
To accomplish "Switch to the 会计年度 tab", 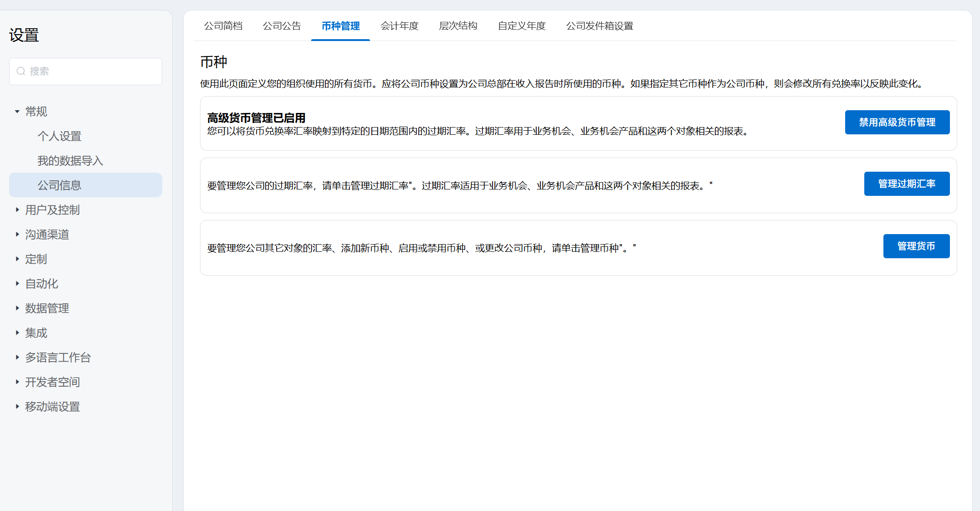I will pyautogui.click(x=399, y=26).
